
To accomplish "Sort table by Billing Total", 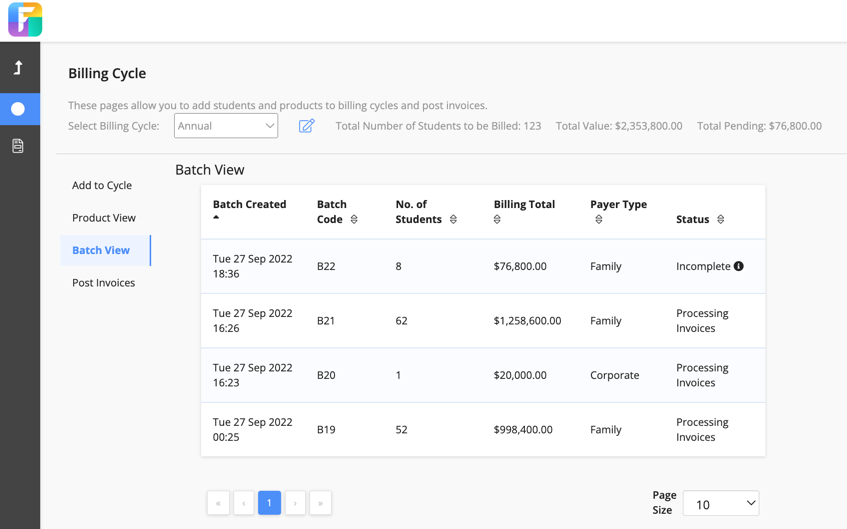I will (x=497, y=219).
